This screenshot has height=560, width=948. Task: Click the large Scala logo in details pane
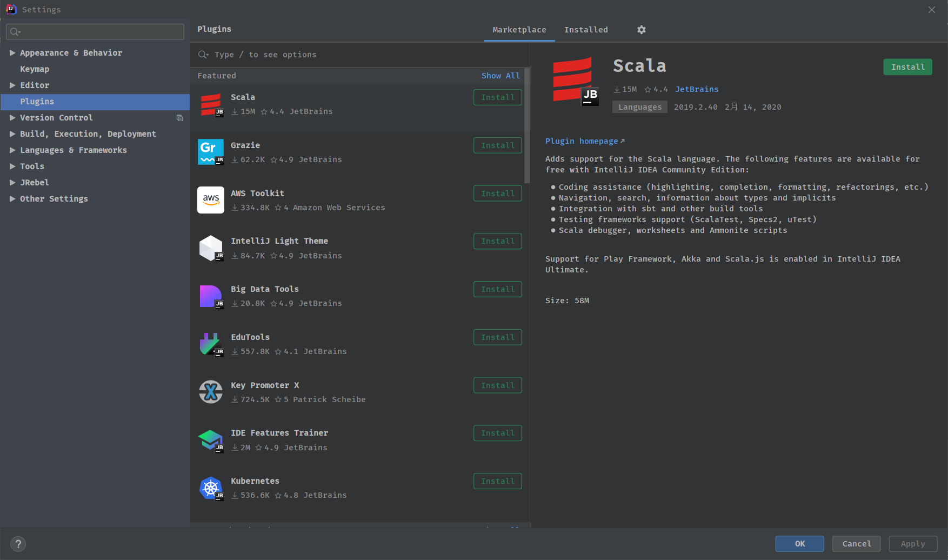(x=576, y=82)
